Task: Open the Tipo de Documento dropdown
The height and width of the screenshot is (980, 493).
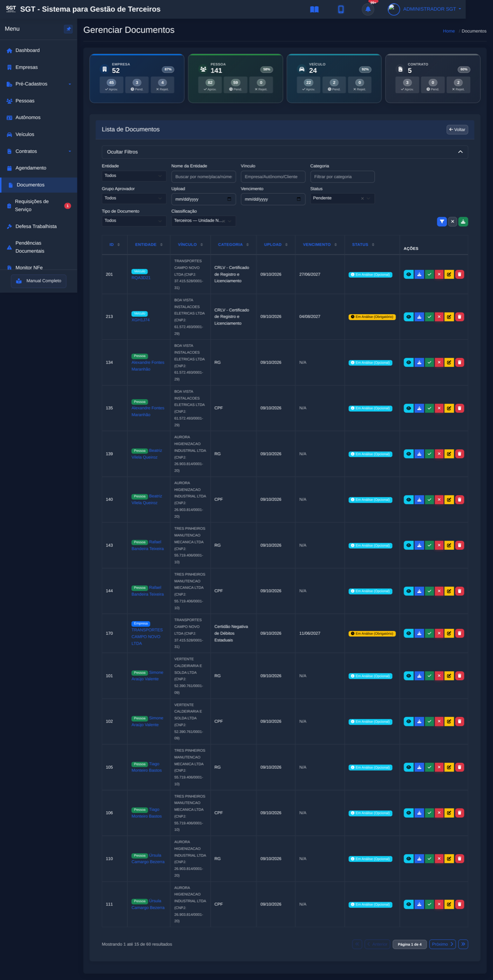Action: point(133,220)
